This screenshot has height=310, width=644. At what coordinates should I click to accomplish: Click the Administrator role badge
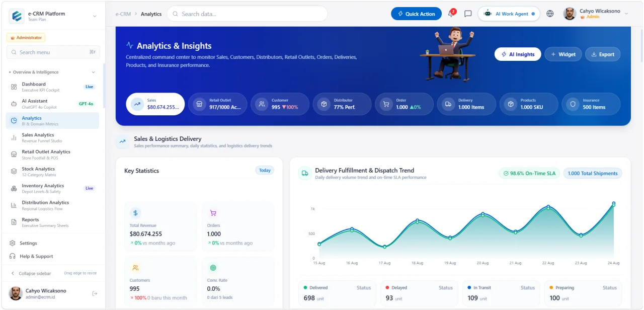[x=26, y=38]
